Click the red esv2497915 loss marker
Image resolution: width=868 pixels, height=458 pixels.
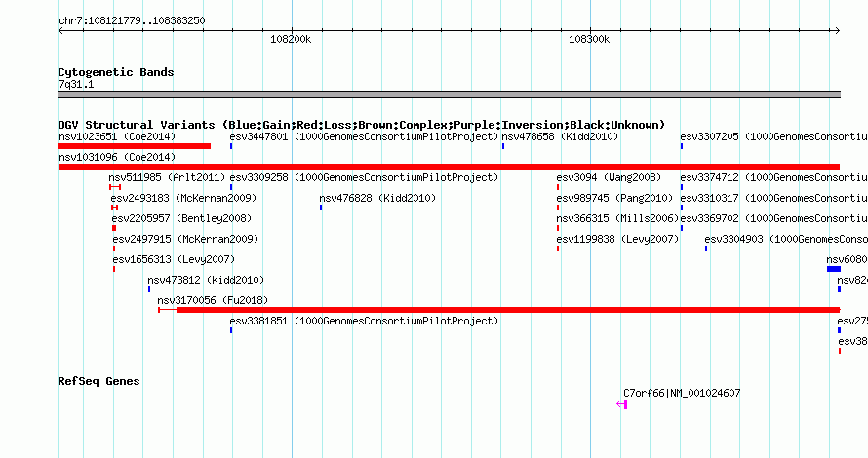coord(114,248)
